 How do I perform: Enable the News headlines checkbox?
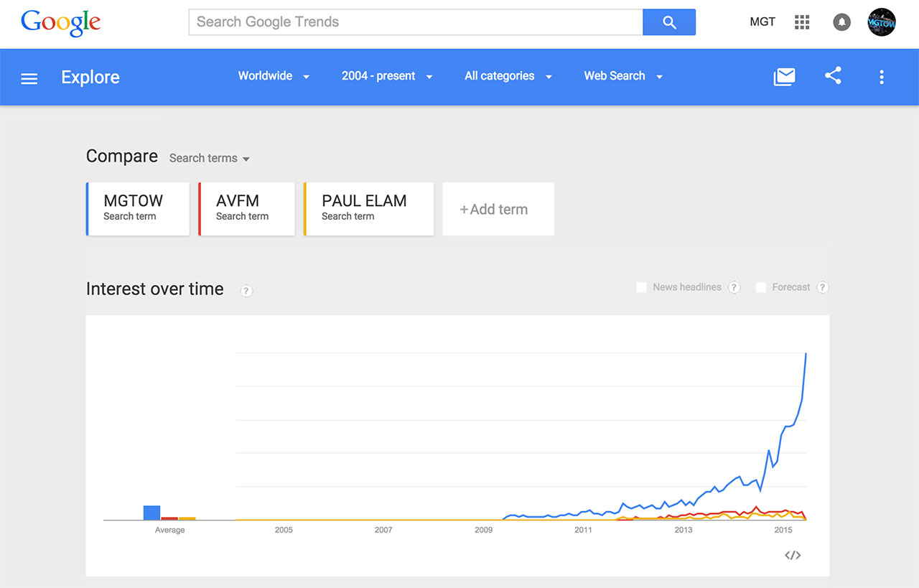point(642,287)
